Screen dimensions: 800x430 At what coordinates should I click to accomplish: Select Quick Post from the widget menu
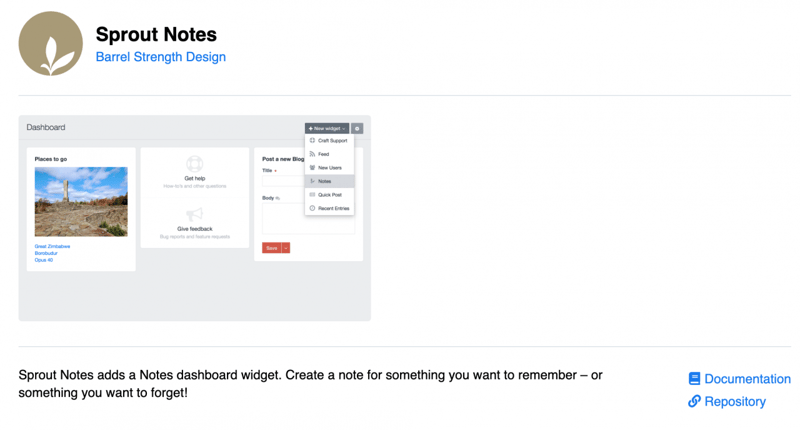(x=330, y=195)
